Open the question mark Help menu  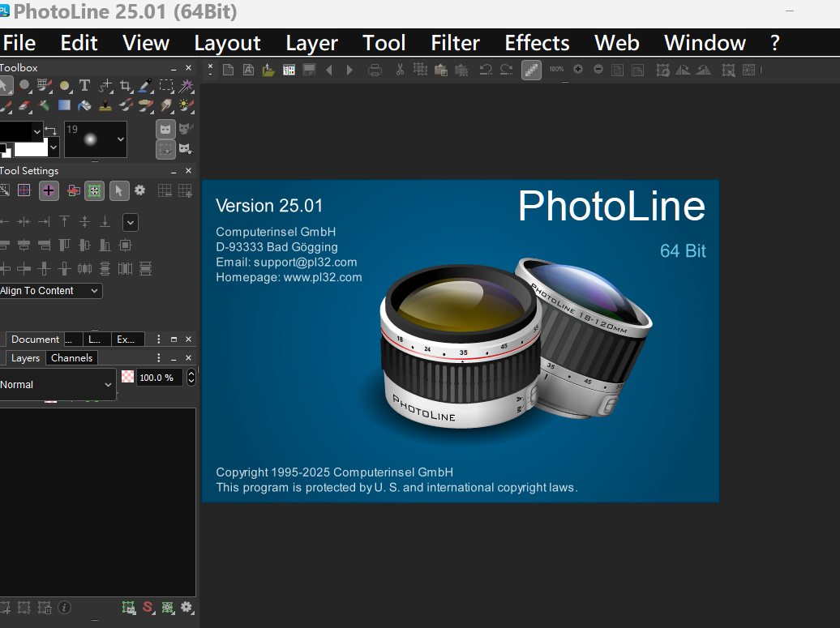(774, 43)
